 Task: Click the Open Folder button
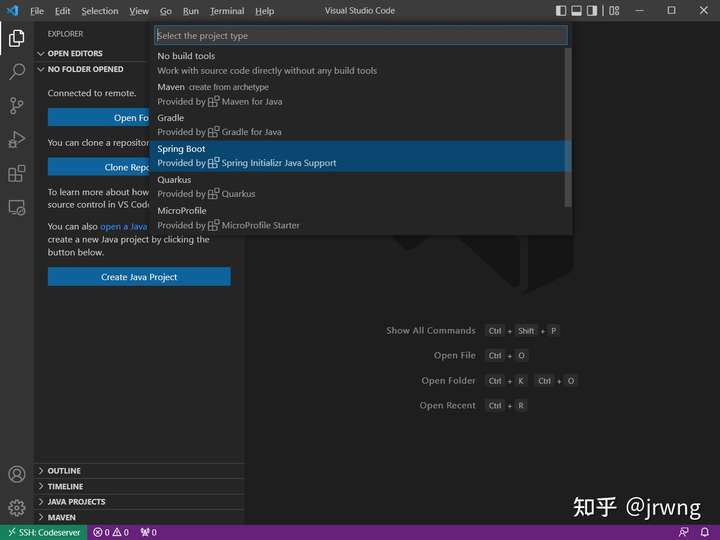99,118
